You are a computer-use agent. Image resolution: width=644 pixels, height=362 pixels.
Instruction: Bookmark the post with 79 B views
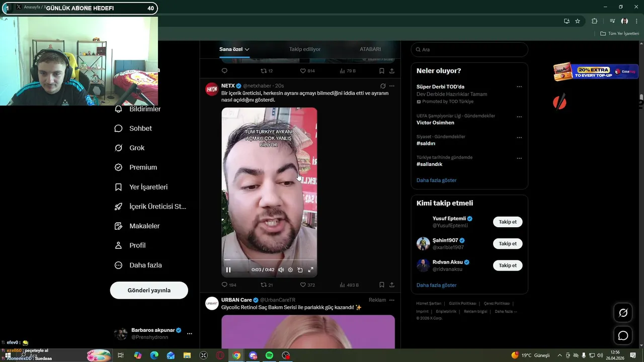click(382, 71)
